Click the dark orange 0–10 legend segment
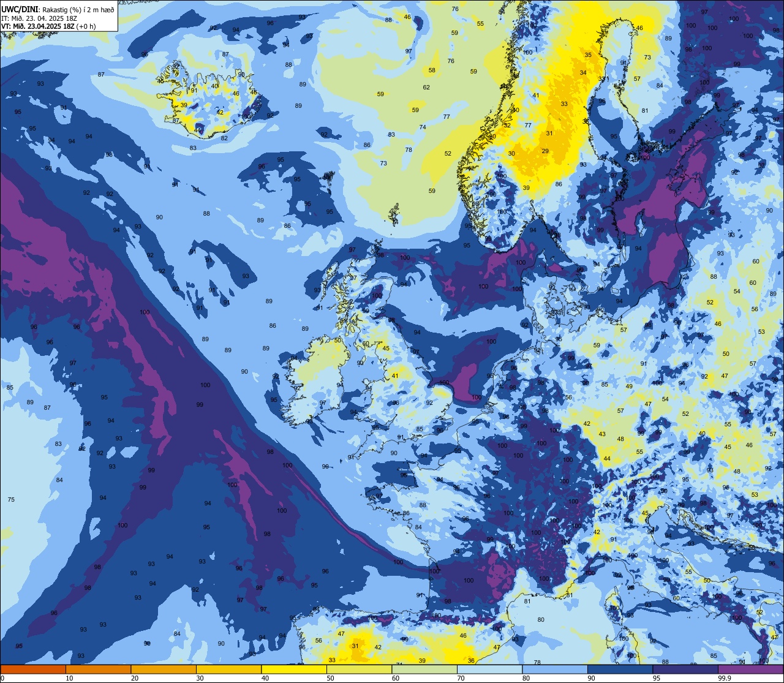 [33, 669]
